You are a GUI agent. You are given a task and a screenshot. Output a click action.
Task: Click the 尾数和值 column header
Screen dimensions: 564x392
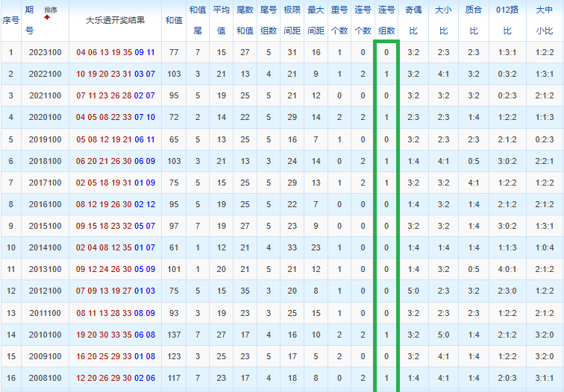(245, 20)
